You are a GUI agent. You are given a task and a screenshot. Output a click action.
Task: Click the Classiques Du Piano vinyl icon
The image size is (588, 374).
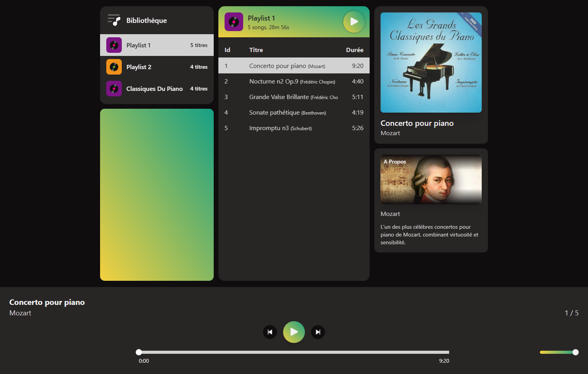coord(114,89)
